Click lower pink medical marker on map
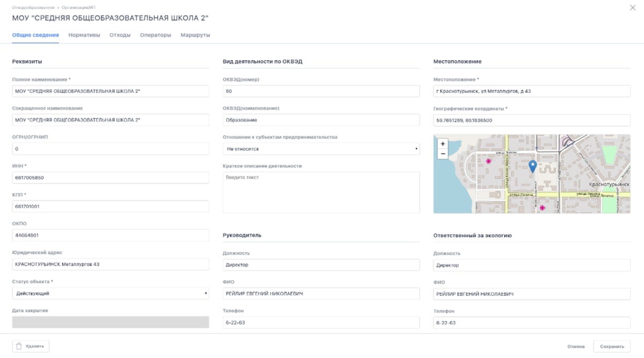The width and height of the screenshot is (644, 358). tap(542, 208)
